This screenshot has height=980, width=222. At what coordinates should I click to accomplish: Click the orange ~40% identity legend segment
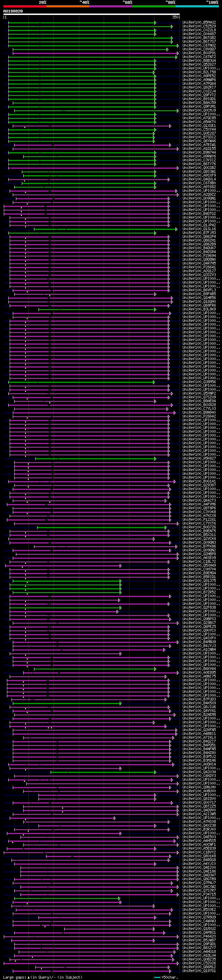pos(68,6)
